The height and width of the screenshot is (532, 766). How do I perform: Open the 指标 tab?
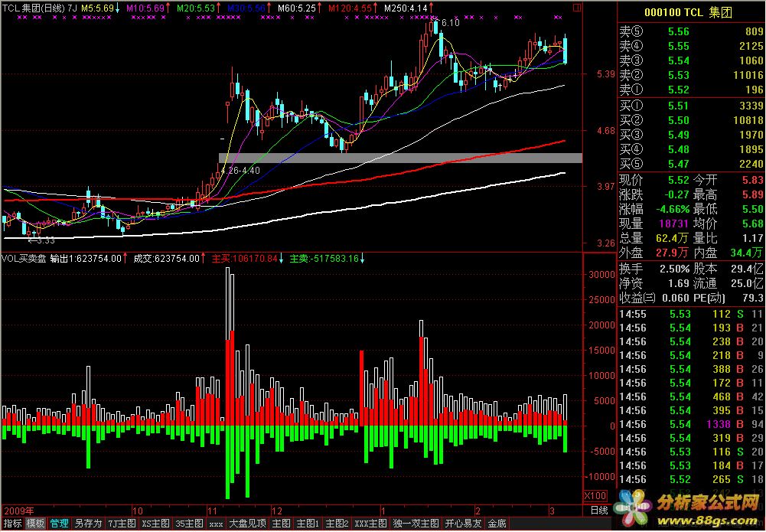(x=12, y=524)
